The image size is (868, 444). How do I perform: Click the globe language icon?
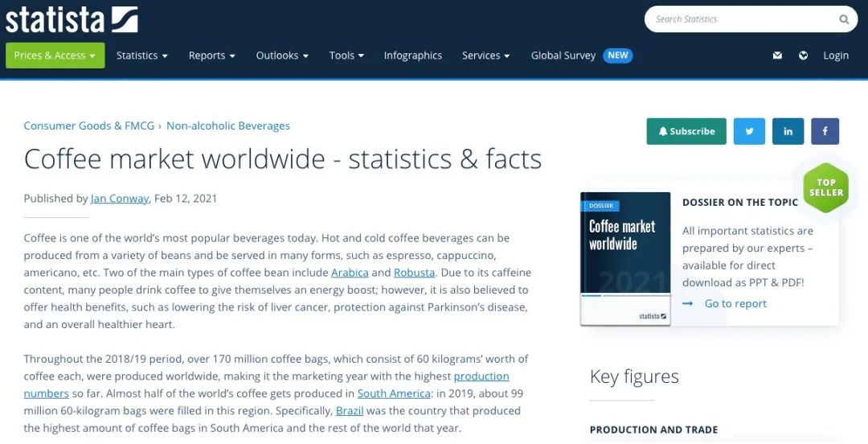[803, 55]
